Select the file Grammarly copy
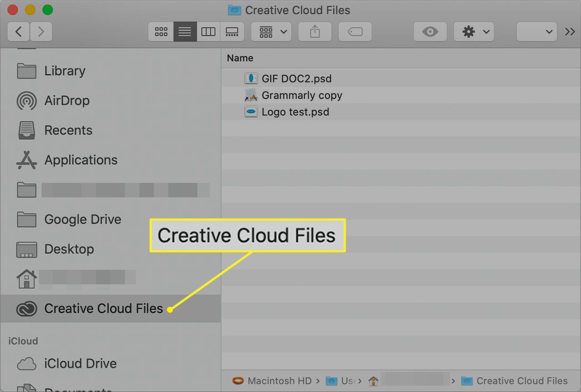This screenshot has width=581, height=392. 401,95
